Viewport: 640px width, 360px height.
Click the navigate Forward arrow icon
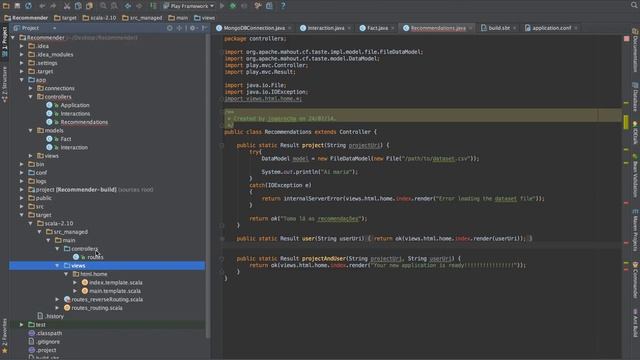[x=139, y=6]
